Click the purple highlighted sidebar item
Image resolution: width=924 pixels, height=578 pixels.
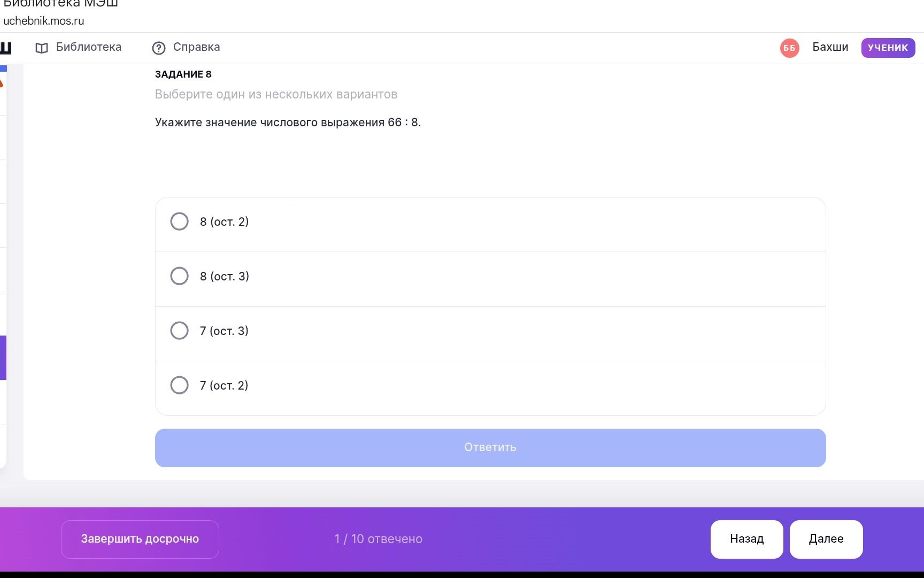(x=3, y=358)
